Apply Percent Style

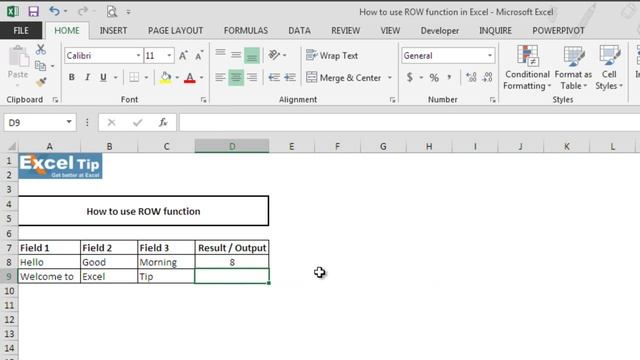pos(434,77)
